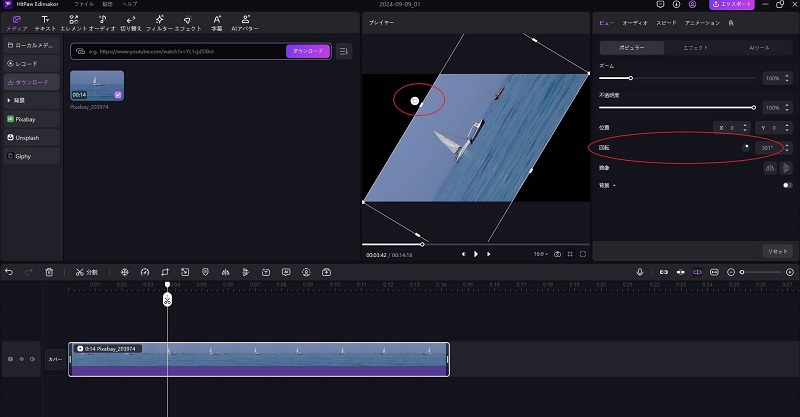
Task: Open the エフェクト effects panel
Action: [x=188, y=23]
